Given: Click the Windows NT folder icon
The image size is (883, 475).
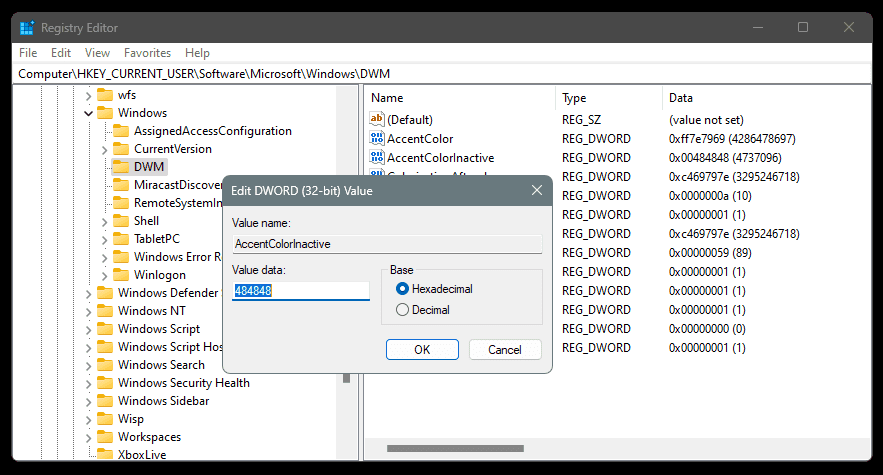Looking at the screenshot, I should [x=105, y=311].
